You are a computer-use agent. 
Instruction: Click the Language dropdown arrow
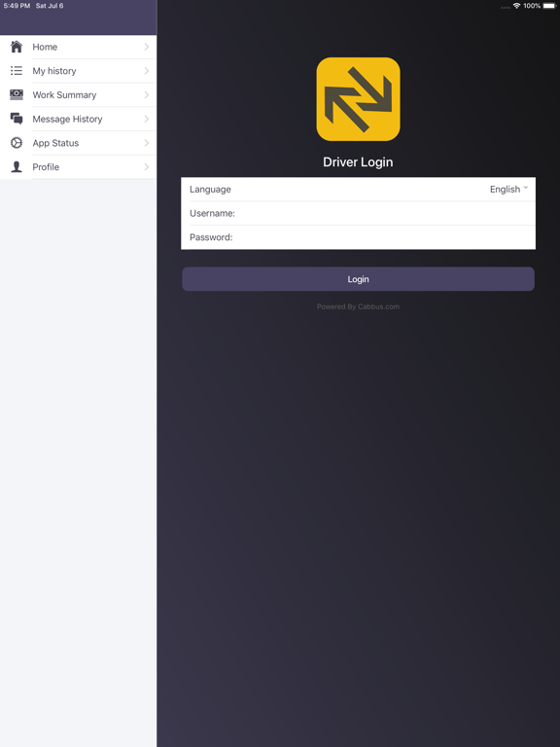[526, 188]
